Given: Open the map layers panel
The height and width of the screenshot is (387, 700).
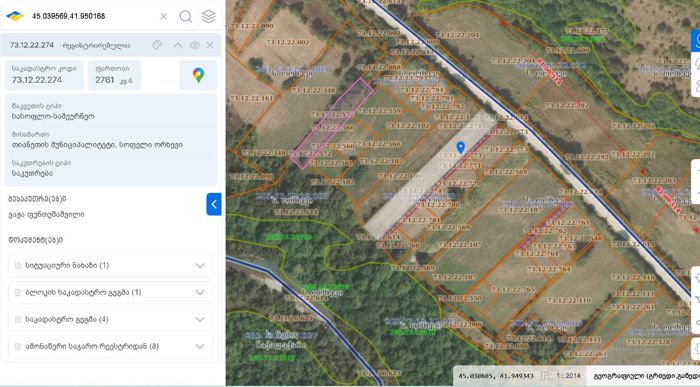Looking at the screenshot, I should click(208, 17).
